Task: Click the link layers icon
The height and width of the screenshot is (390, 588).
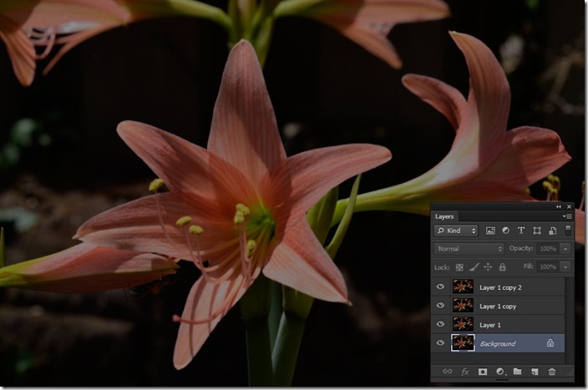Action: coord(447,371)
